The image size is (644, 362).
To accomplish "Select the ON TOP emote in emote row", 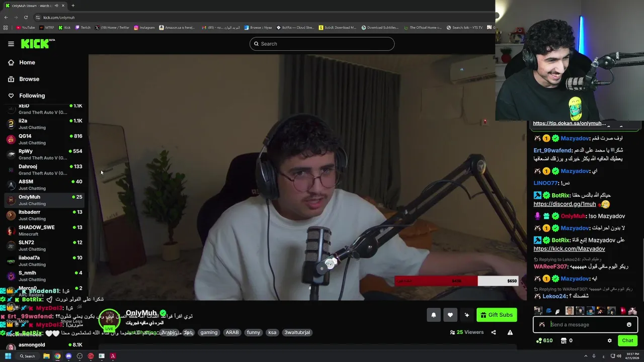I will (548, 311).
